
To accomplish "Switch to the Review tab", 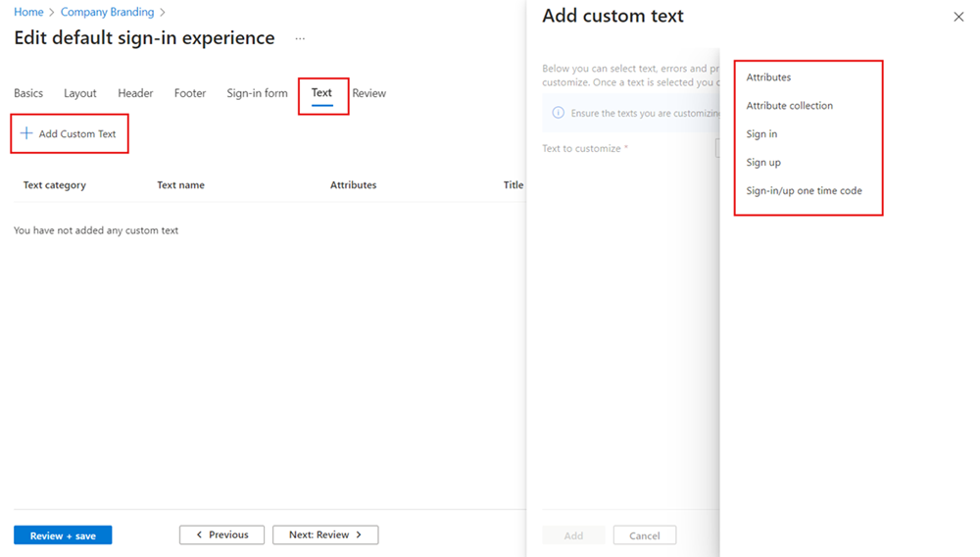I will [x=368, y=93].
